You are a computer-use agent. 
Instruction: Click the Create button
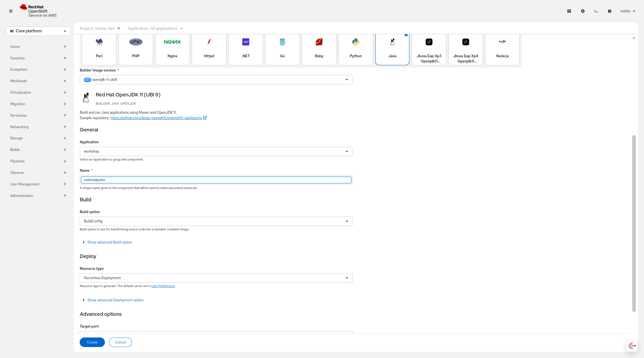[92, 342]
